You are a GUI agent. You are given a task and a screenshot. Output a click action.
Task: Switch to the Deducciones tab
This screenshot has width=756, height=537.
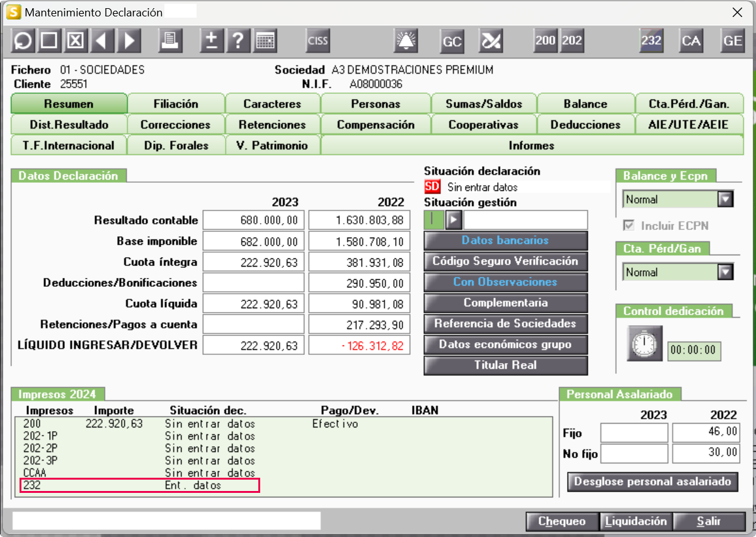point(585,125)
